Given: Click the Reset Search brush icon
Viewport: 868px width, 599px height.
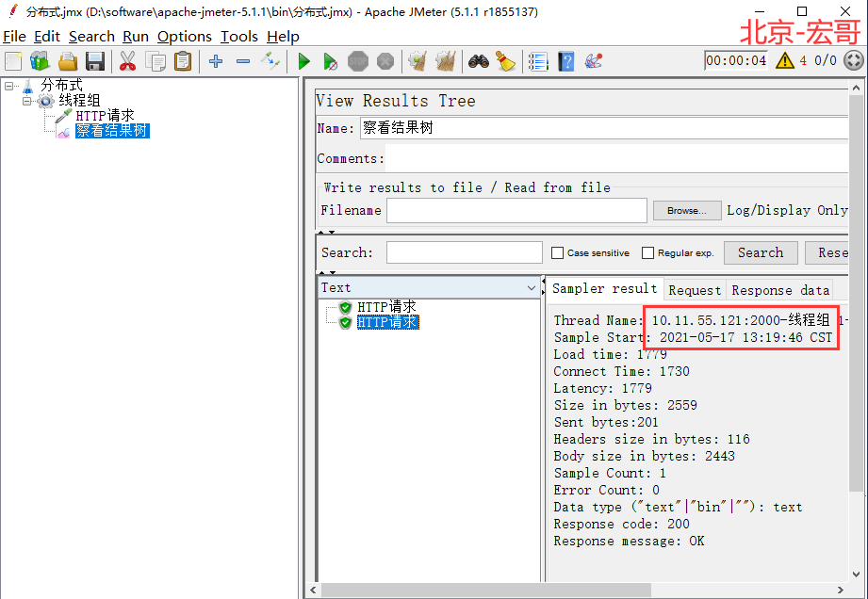Looking at the screenshot, I should coord(505,61).
